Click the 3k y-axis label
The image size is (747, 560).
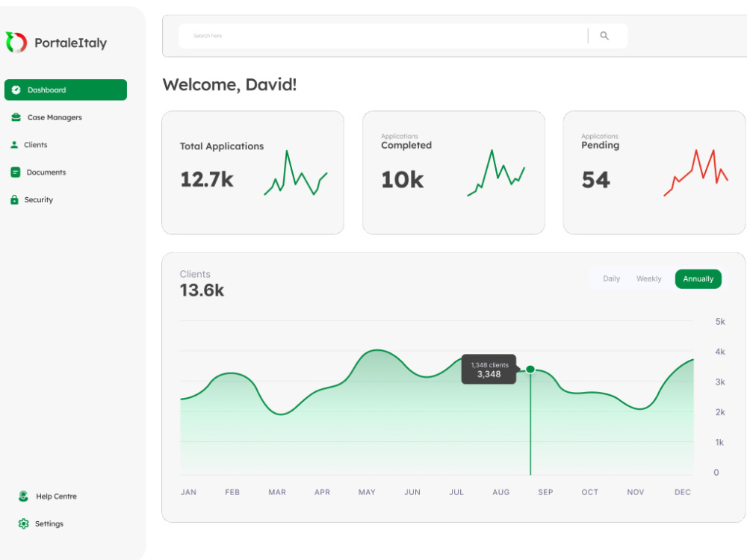720,382
